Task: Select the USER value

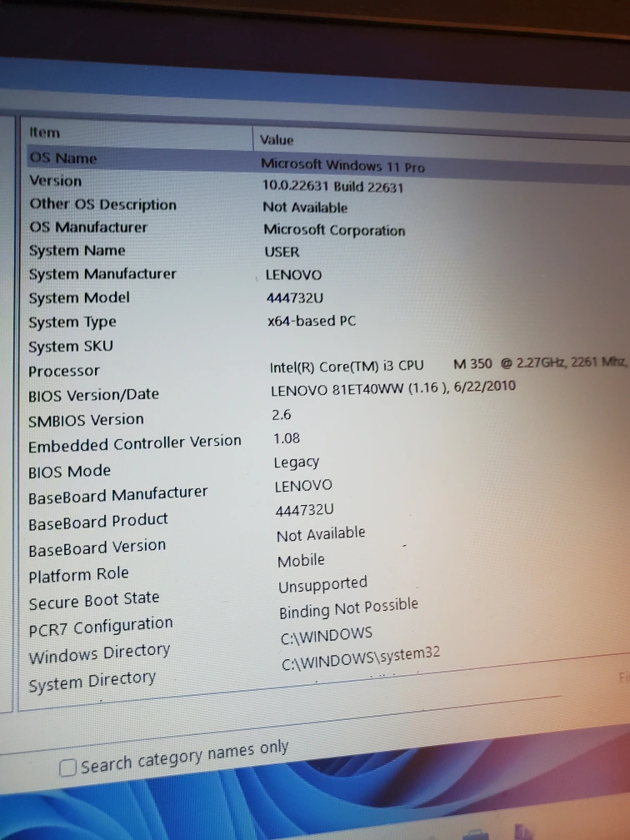Action: tap(282, 252)
